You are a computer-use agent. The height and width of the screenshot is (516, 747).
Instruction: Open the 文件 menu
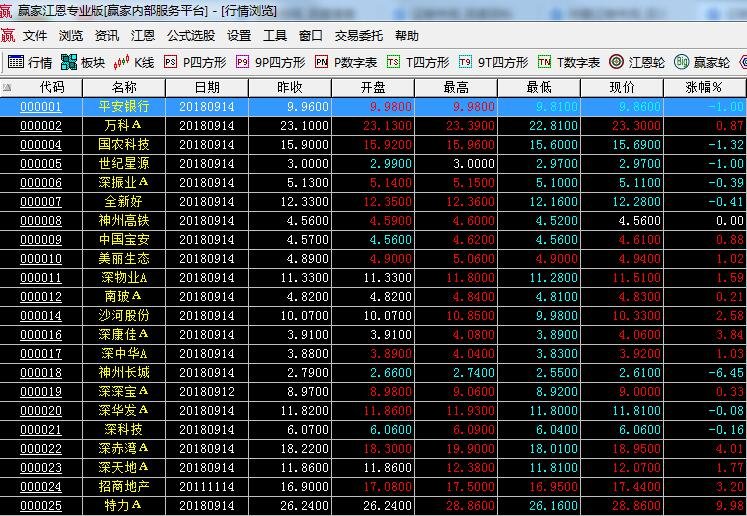[35, 36]
